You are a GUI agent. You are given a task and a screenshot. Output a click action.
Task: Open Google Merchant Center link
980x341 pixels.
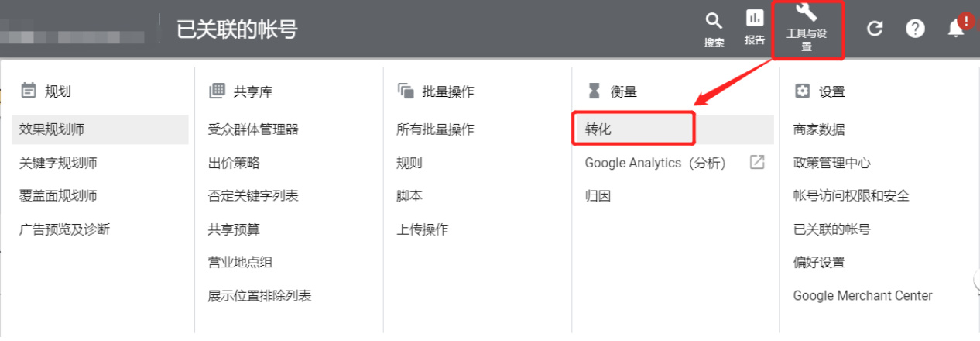(x=862, y=295)
